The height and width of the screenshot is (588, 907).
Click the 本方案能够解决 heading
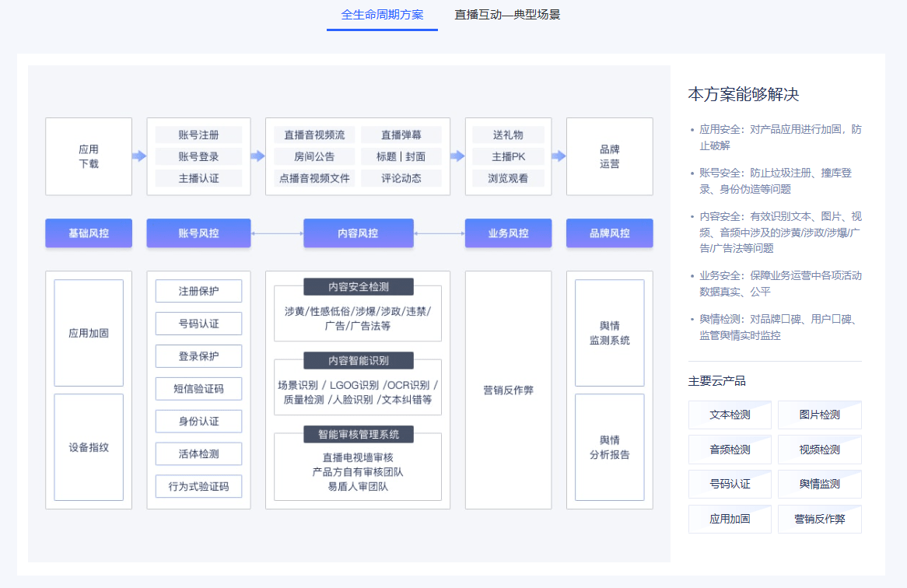(x=744, y=94)
